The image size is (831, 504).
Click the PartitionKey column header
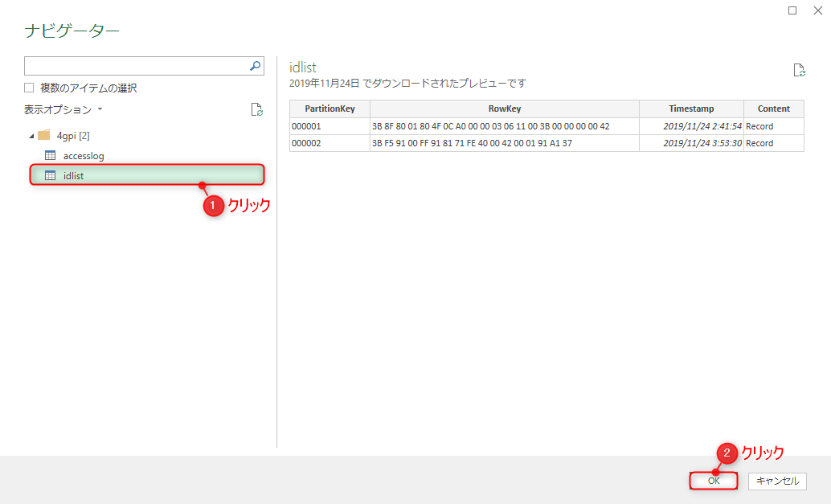tap(330, 109)
